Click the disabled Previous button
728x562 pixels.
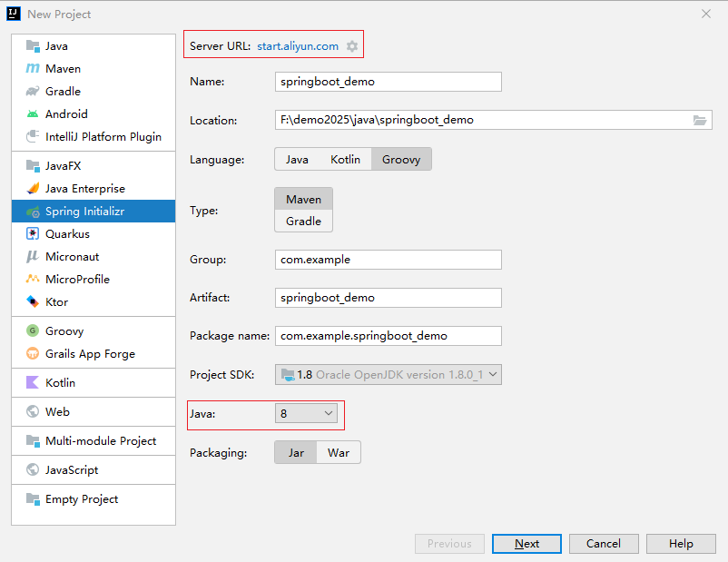point(449,544)
